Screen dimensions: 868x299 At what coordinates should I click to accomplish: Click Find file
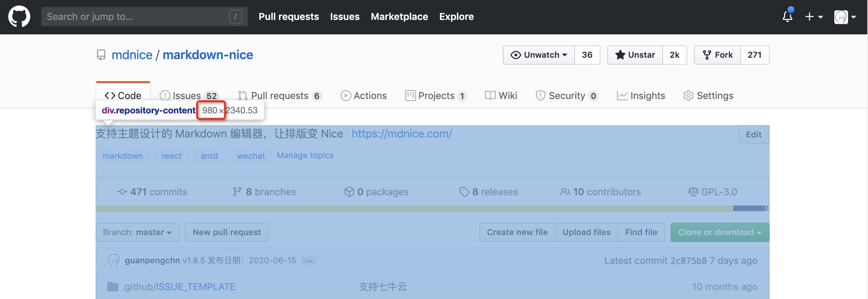pos(641,232)
